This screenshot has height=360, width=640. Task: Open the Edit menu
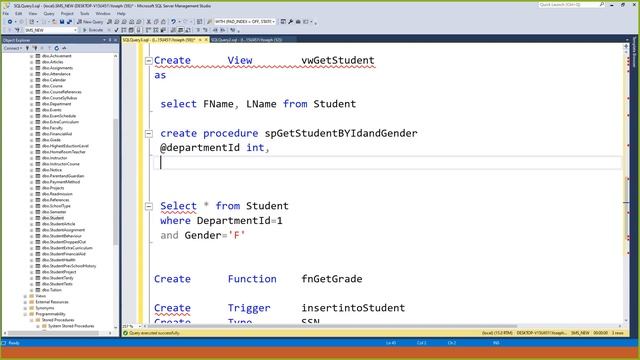(19, 13)
